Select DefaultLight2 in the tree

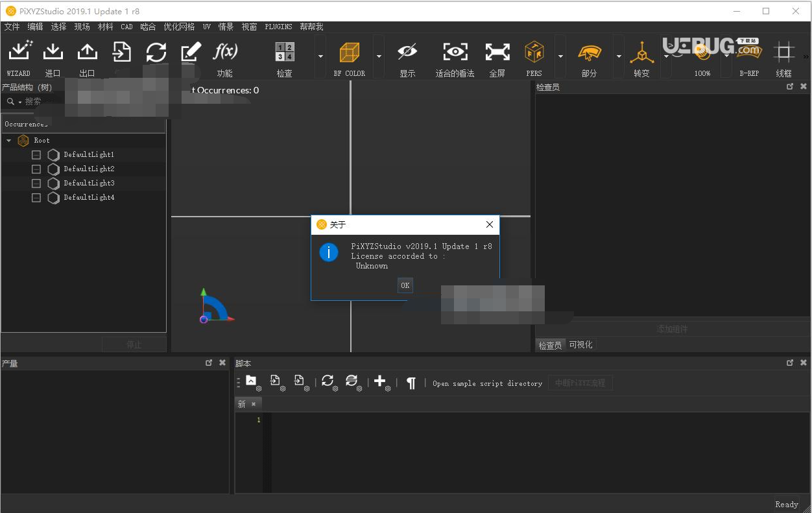89,169
